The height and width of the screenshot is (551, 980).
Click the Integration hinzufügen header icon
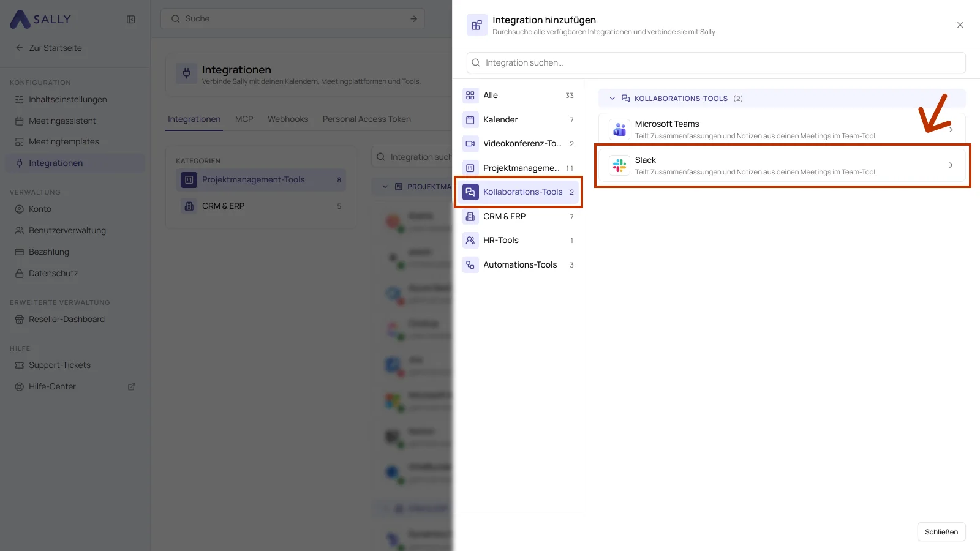477,25
